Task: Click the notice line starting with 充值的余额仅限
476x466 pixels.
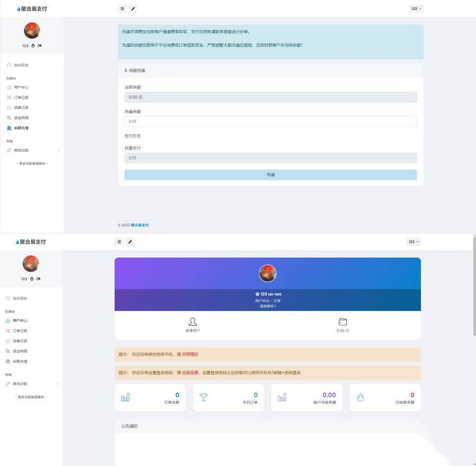Action: [212, 45]
